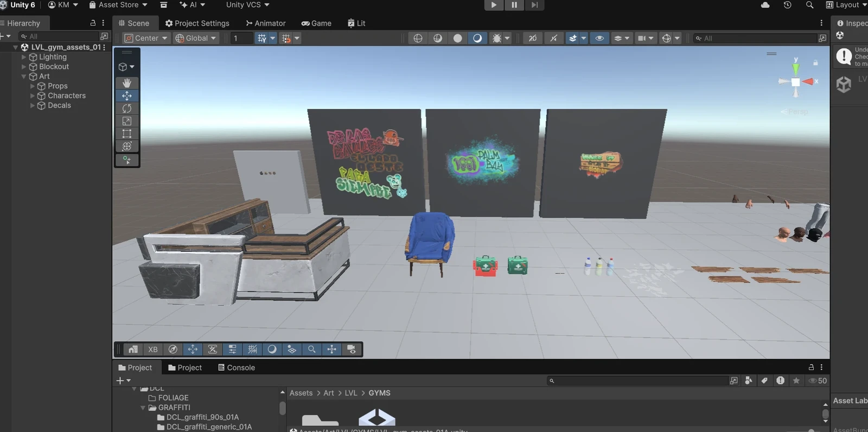Switch to the Animator tab
The width and height of the screenshot is (868, 432).
[266, 23]
